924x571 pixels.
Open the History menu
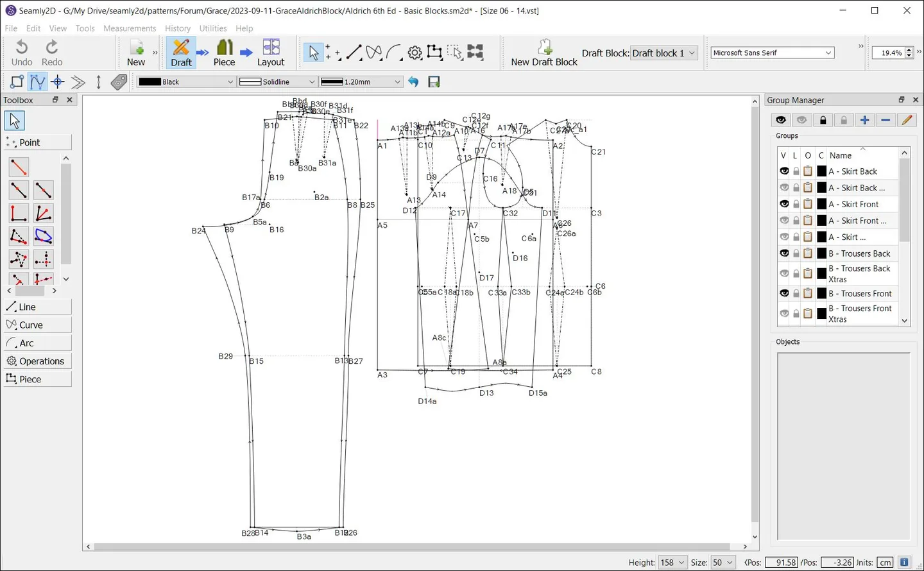tap(178, 28)
